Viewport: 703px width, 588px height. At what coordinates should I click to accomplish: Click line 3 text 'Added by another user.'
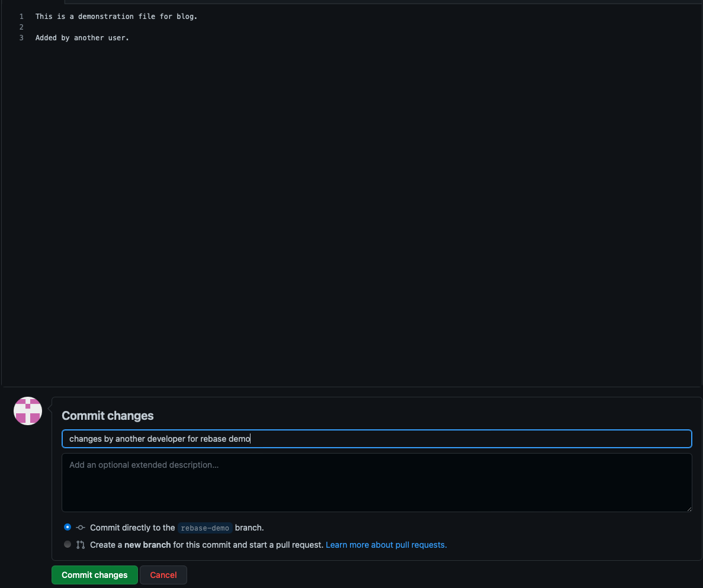coord(82,38)
